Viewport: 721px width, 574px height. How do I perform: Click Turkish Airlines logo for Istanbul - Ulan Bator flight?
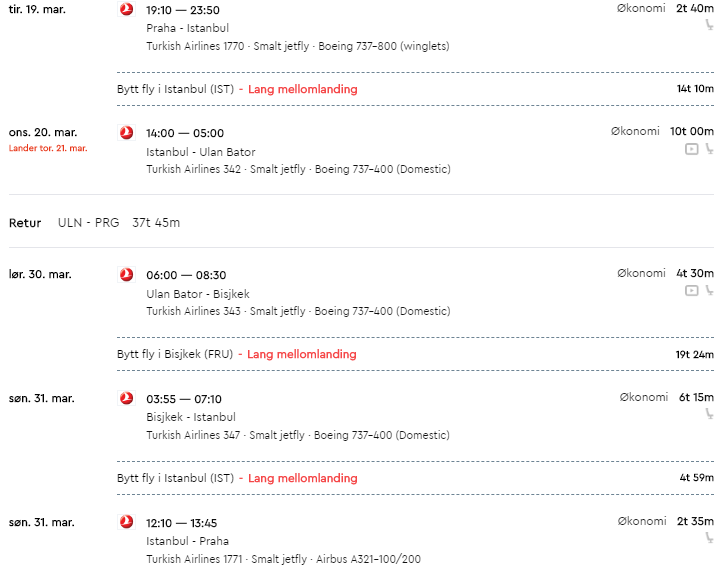[126, 133]
